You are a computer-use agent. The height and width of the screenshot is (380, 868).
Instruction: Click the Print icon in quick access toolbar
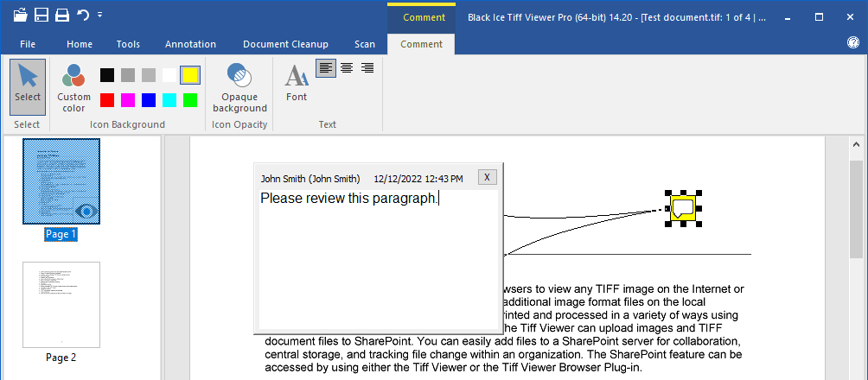click(62, 15)
